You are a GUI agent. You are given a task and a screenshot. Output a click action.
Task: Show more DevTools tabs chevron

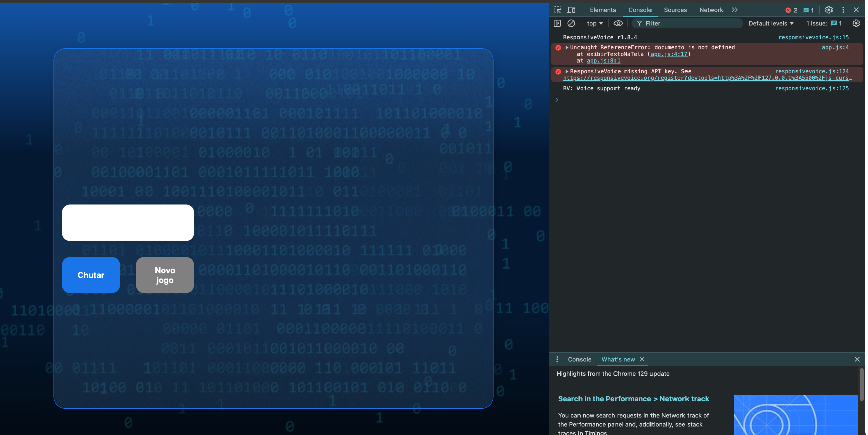point(735,10)
